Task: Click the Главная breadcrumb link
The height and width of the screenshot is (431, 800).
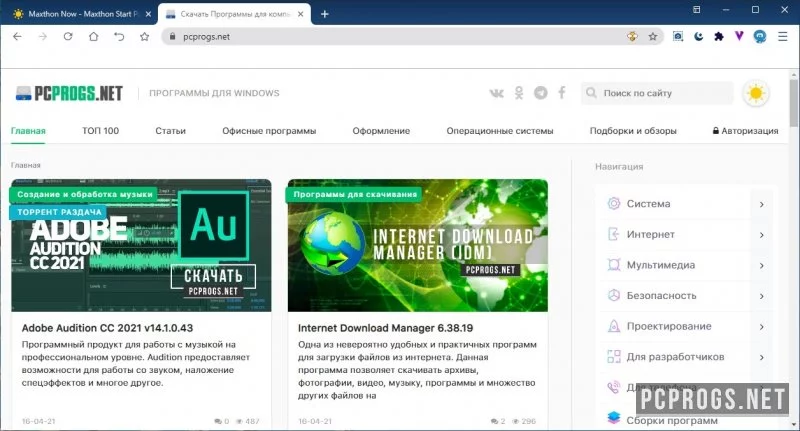Action: pos(26,165)
